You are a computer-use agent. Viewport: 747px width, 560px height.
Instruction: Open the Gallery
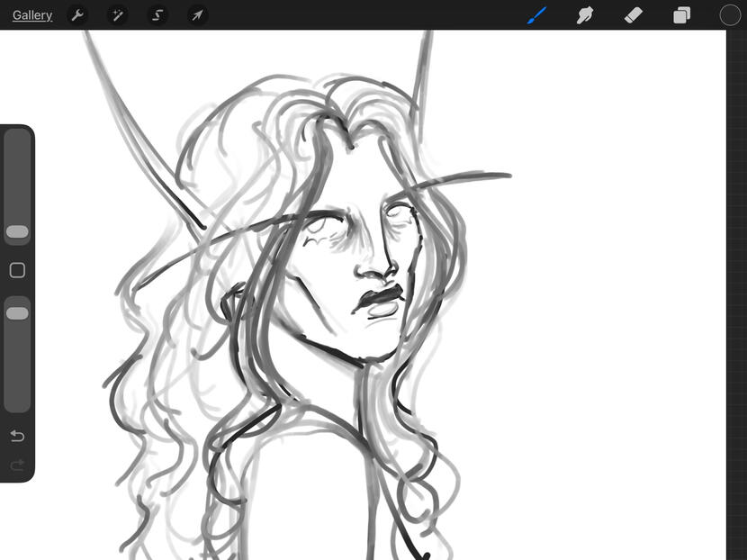pos(32,15)
